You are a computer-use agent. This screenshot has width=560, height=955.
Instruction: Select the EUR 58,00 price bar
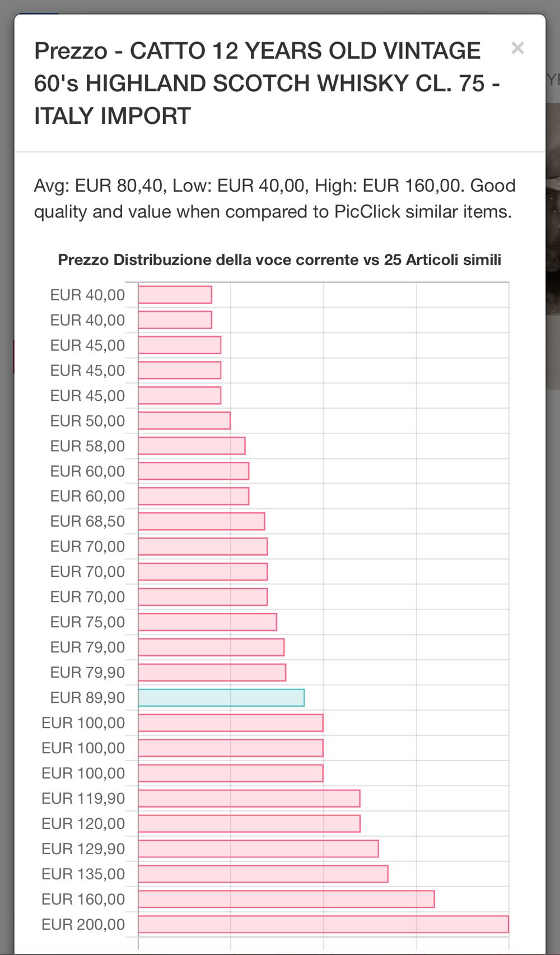coord(192,446)
